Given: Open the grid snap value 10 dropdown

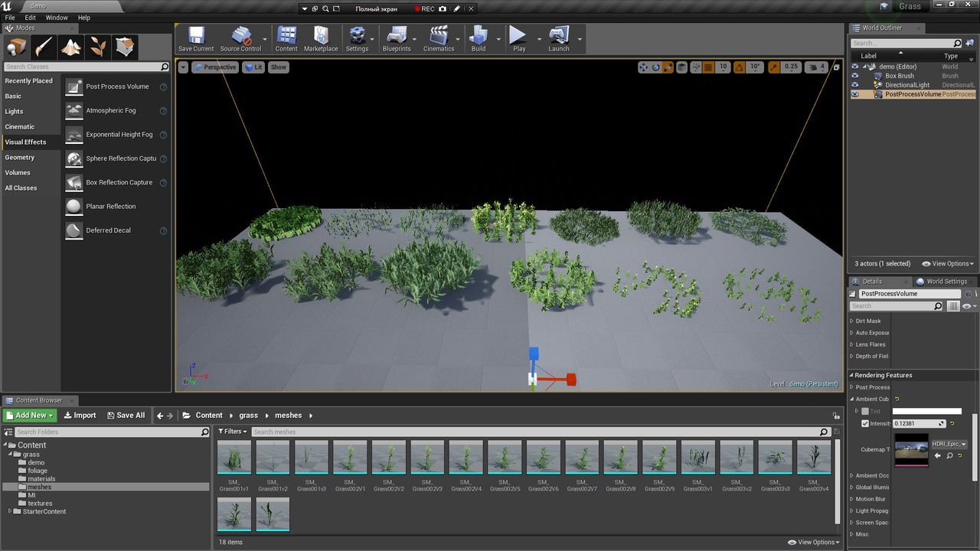Looking at the screenshot, I should [x=724, y=67].
